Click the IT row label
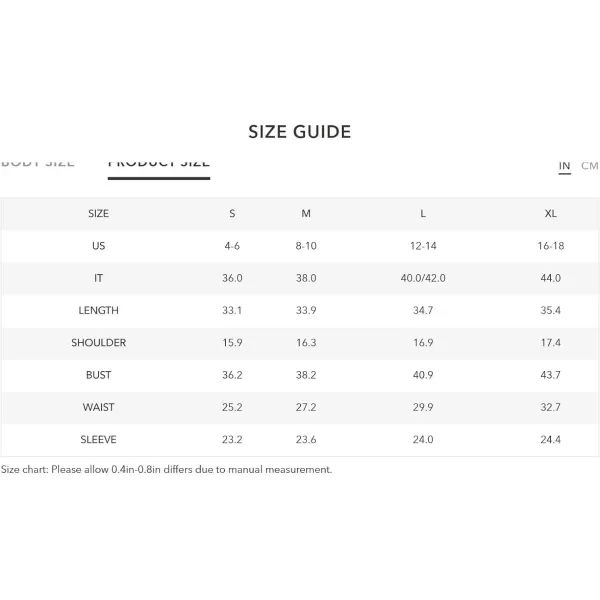The height and width of the screenshot is (600, 600). coord(98,278)
